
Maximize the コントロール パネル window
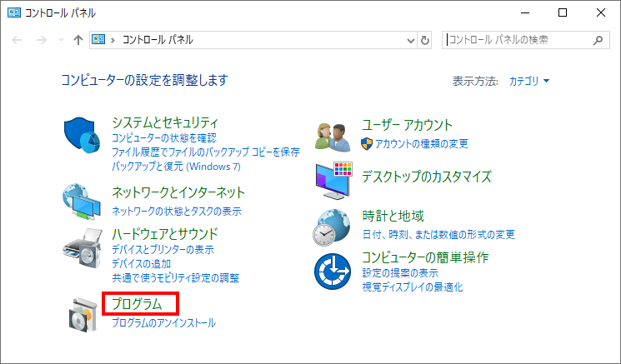(x=563, y=12)
